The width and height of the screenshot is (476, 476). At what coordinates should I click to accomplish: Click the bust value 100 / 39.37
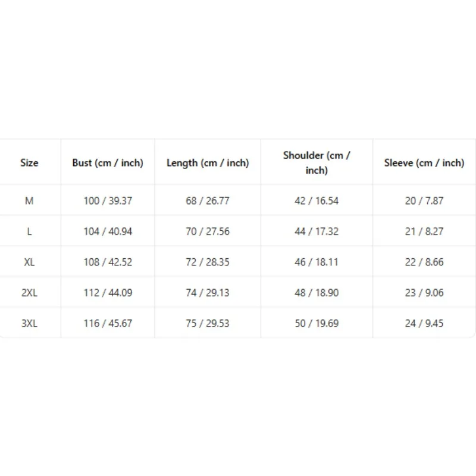(x=108, y=201)
